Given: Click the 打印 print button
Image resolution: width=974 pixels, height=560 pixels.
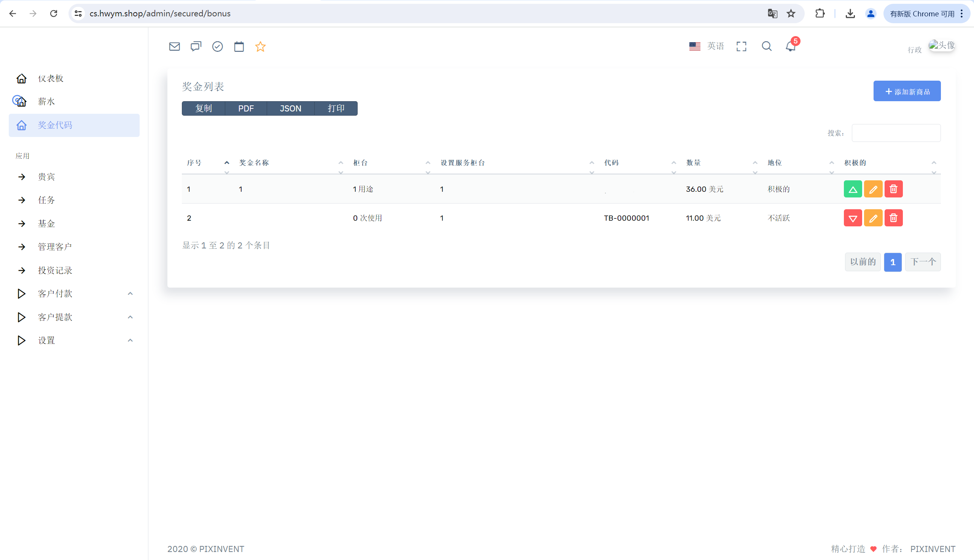Looking at the screenshot, I should 336,108.
